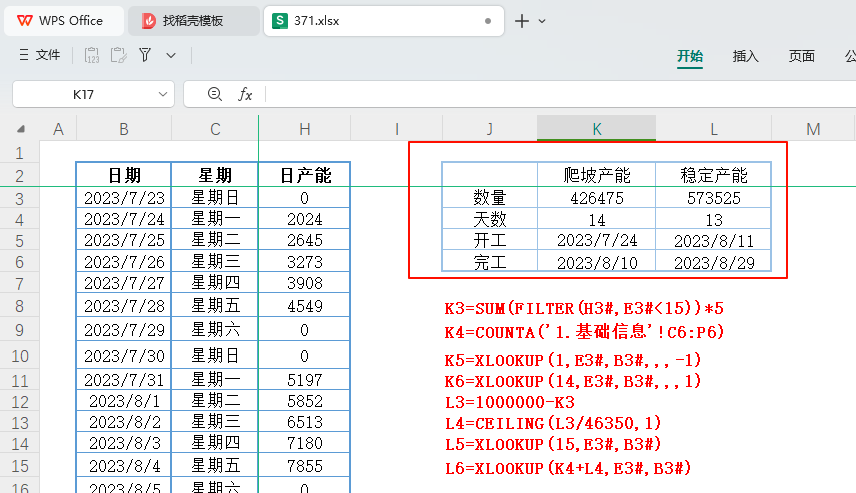This screenshot has width=856, height=493.
Task: Switch to the 找稻壳模板 tab
Action: click(x=193, y=21)
